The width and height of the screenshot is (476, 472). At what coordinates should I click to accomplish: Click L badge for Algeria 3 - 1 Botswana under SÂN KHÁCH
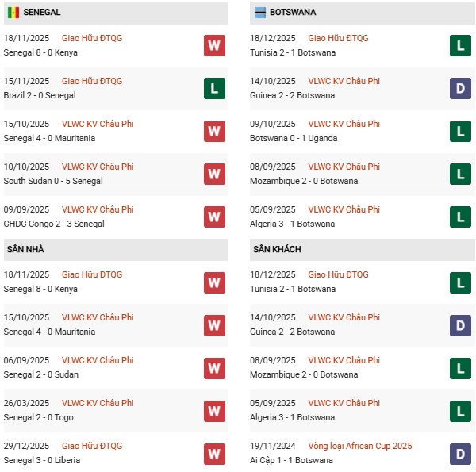point(460,410)
